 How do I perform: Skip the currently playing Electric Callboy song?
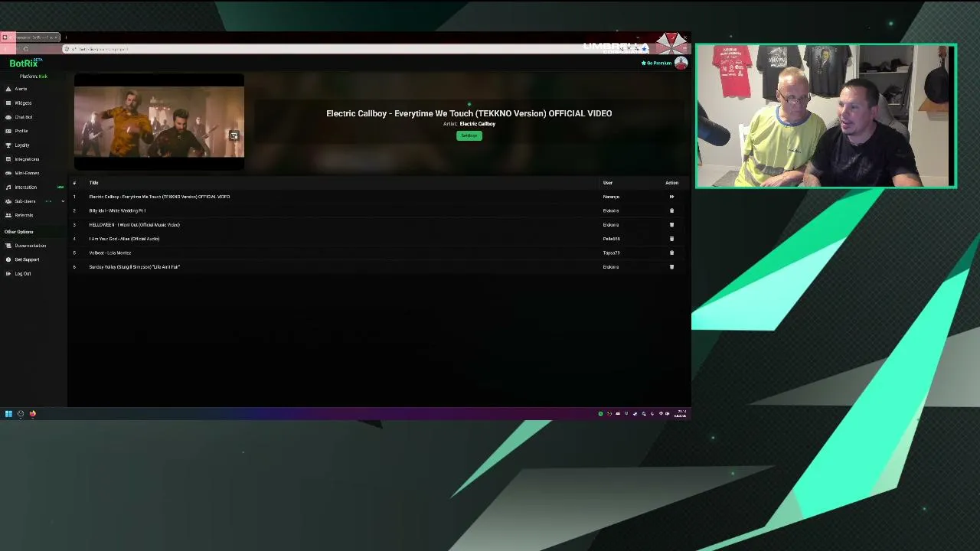[671, 197]
